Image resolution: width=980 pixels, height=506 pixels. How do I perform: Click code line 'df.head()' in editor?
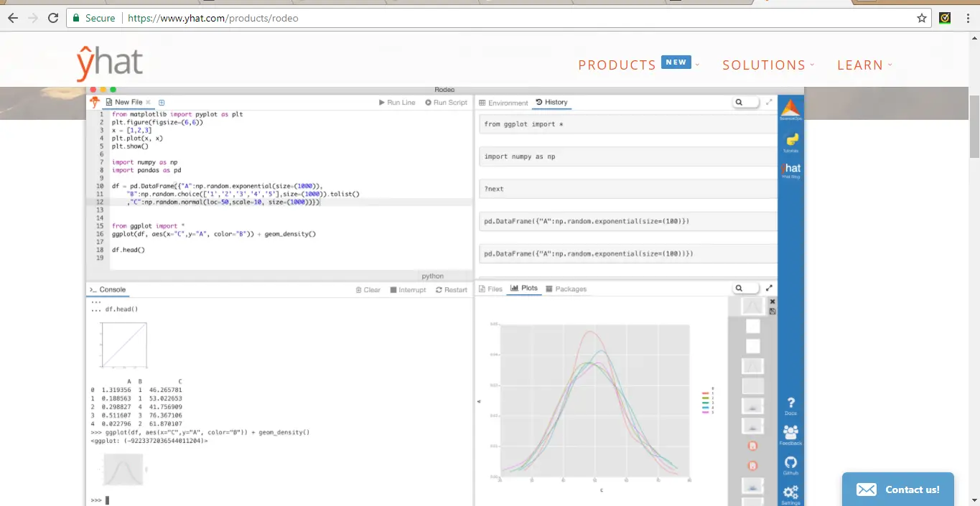[129, 250]
